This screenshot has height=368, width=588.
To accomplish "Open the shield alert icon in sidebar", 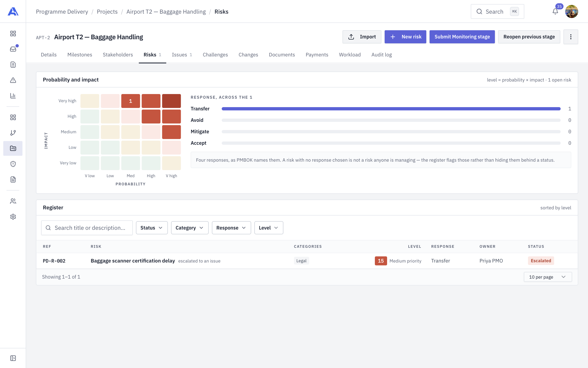I will pos(13,164).
